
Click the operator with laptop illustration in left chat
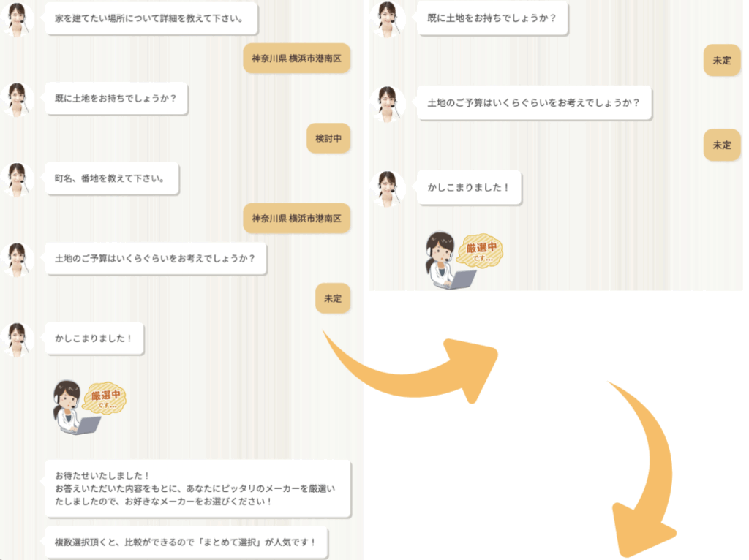coord(75,407)
